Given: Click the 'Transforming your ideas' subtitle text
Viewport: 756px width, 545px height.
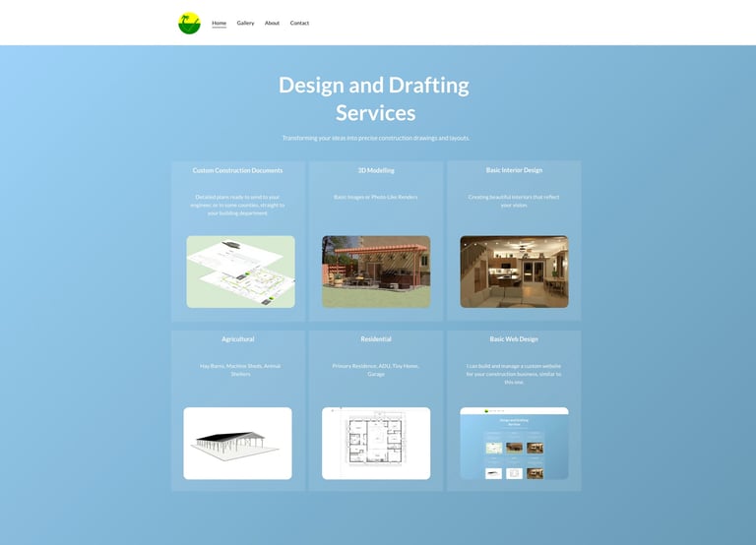Looking at the screenshot, I should [x=376, y=139].
